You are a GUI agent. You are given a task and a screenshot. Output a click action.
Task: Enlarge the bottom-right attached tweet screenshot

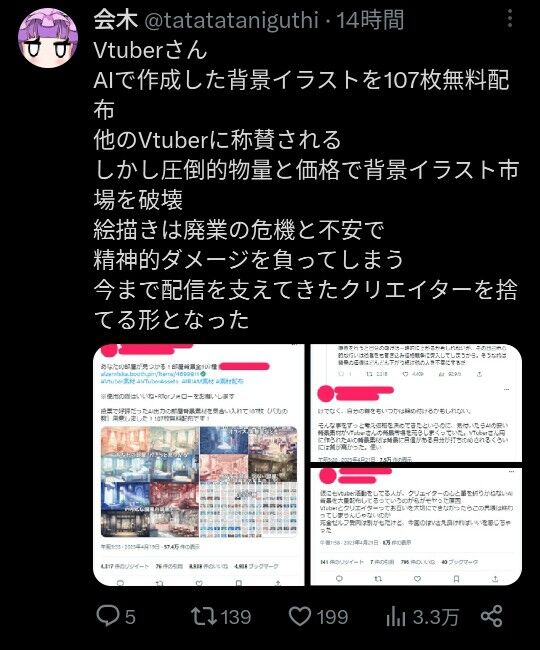point(416,526)
